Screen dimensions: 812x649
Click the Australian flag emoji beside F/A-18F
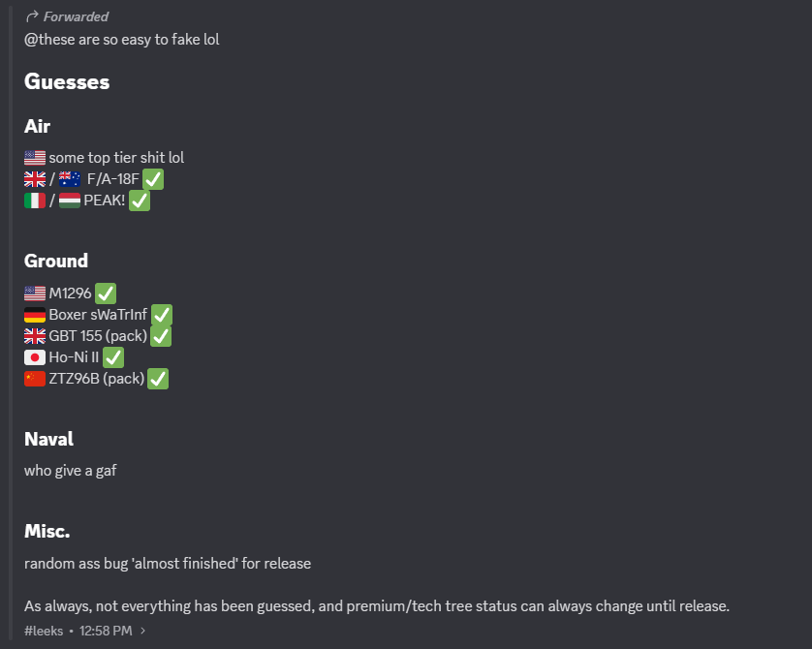coord(70,179)
